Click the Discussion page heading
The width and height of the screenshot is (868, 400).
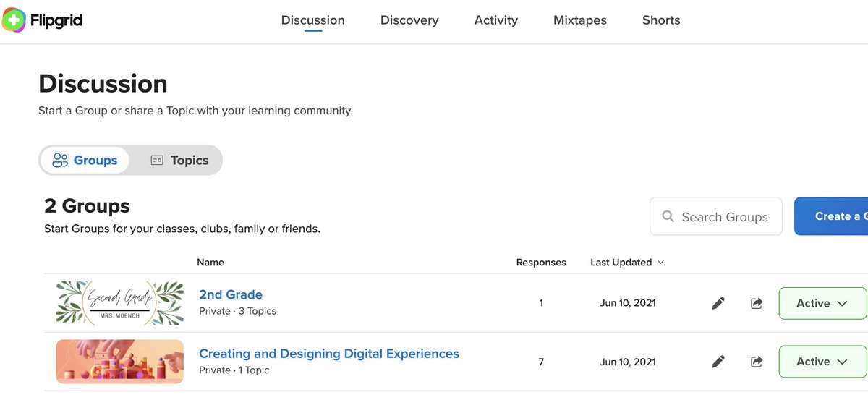click(x=103, y=84)
